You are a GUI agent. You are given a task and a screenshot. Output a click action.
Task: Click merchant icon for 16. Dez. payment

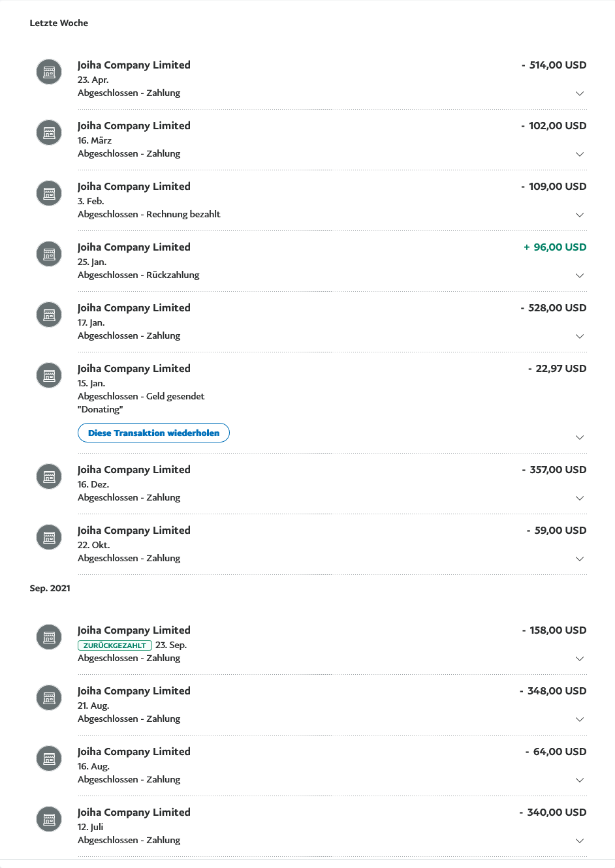pyautogui.click(x=49, y=476)
